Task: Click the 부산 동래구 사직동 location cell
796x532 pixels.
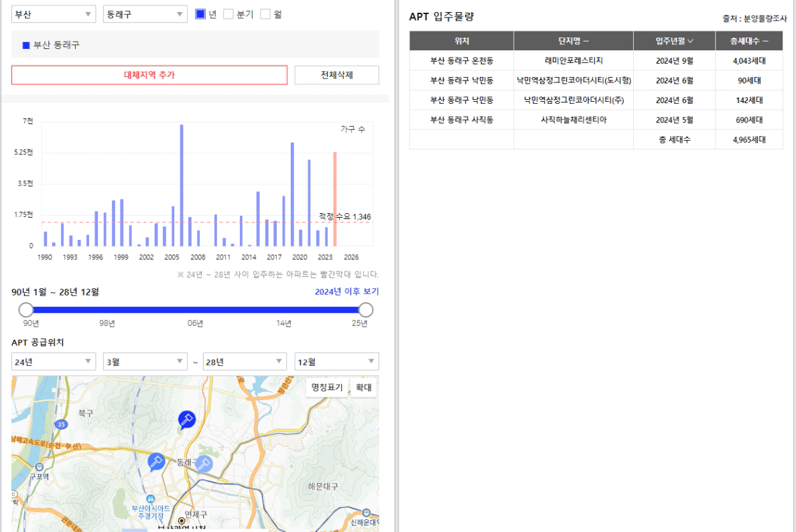Action: click(x=462, y=121)
